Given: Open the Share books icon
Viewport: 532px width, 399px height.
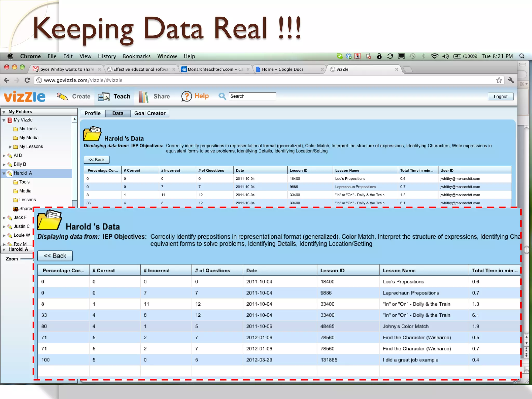Looking at the screenshot, I should 143,97.
